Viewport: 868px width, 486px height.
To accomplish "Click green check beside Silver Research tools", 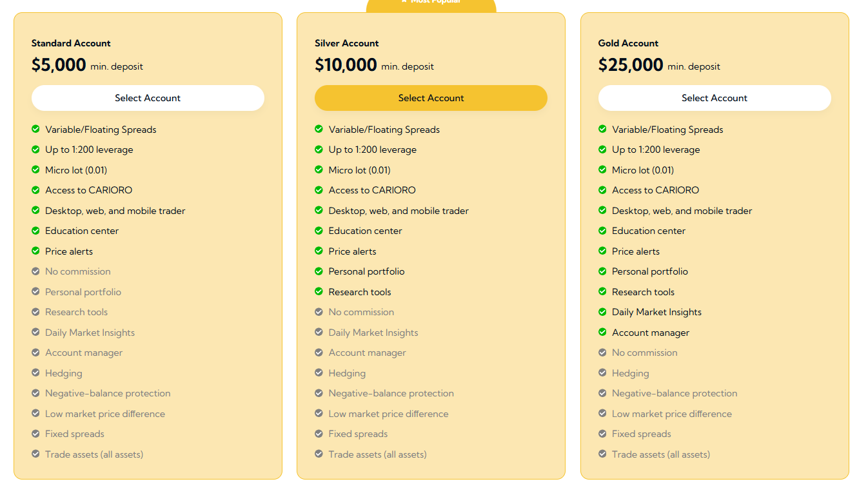I will point(319,292).
